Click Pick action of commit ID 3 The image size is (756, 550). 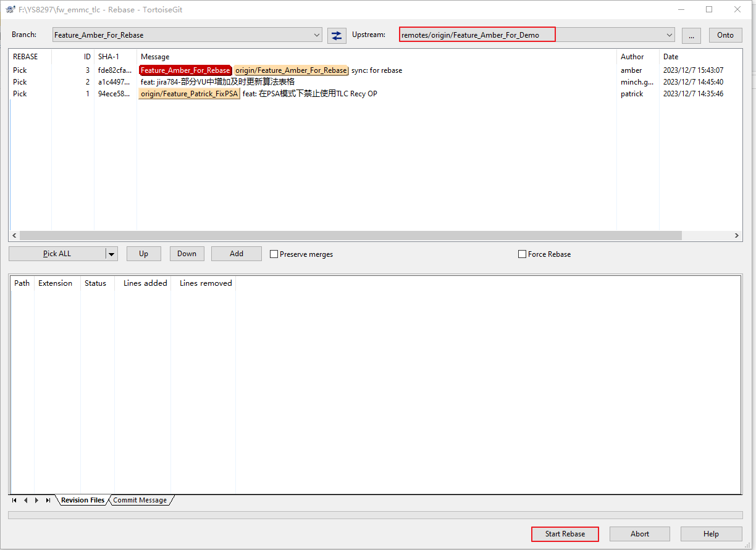(20, 70)
